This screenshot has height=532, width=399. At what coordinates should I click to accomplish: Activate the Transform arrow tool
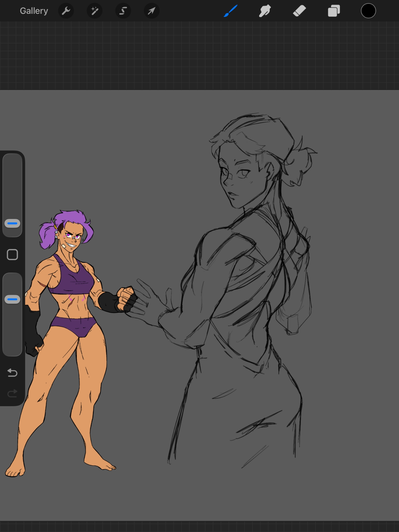152,11
